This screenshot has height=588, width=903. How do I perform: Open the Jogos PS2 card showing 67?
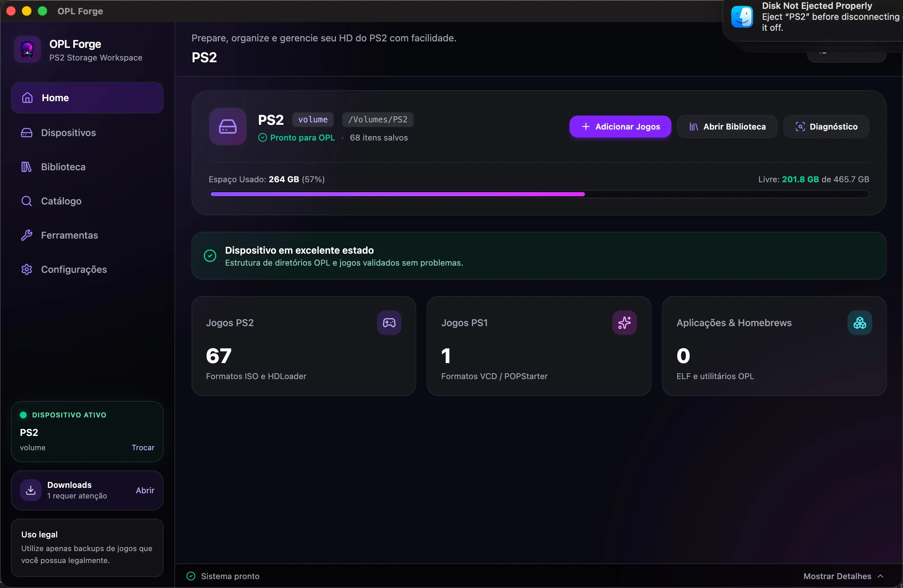coord(303,346)
